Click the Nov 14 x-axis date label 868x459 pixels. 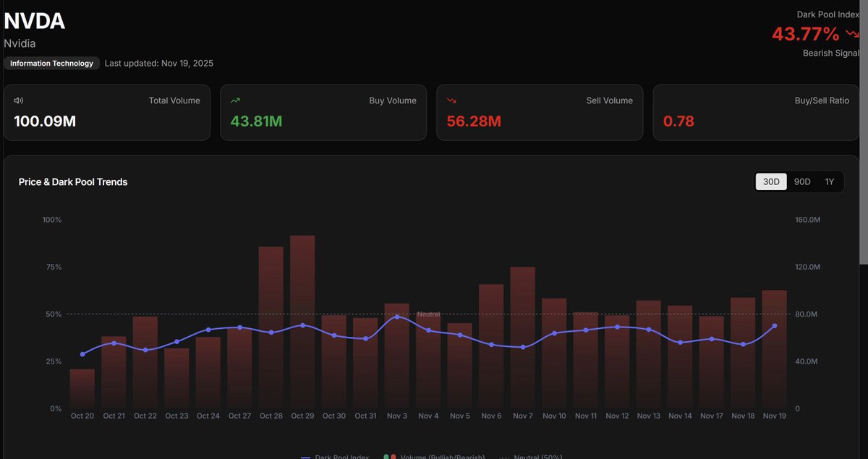[680, 416]
